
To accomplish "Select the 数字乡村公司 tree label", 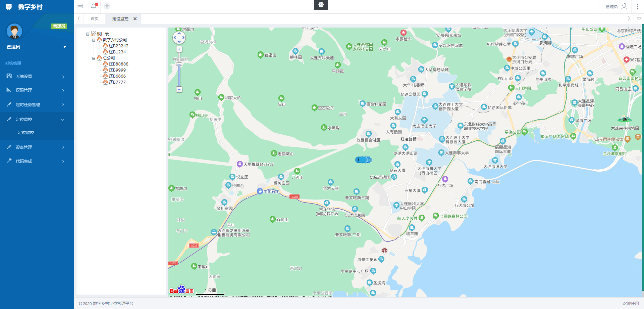I will coord(115,40).
